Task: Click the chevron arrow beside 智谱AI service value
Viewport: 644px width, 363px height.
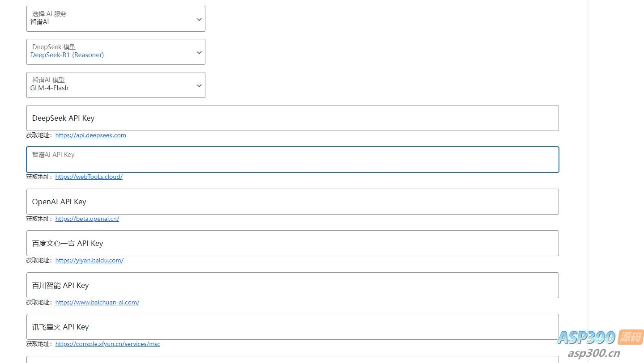Action: click(199, 19)
